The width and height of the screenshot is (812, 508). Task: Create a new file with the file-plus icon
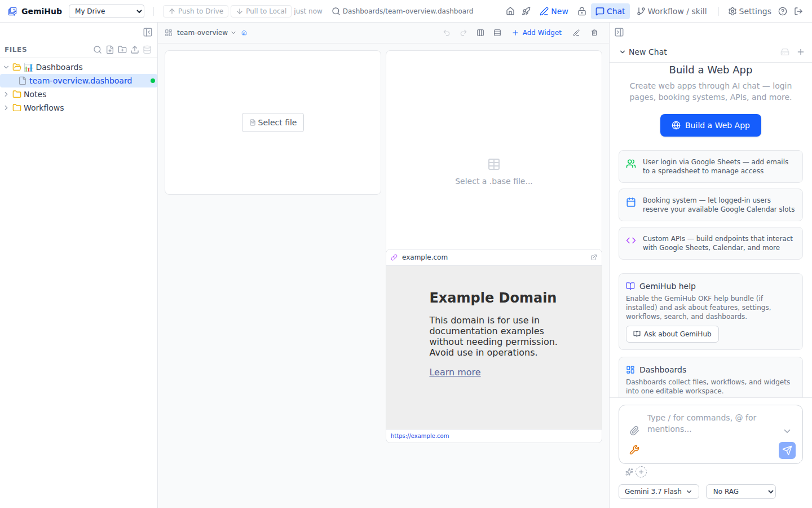(x=110, y=50)
